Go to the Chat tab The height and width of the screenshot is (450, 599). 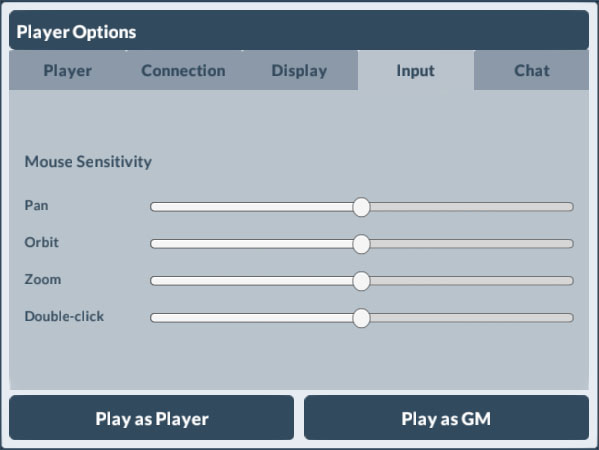pyautogui.click(x=532, y=70)
